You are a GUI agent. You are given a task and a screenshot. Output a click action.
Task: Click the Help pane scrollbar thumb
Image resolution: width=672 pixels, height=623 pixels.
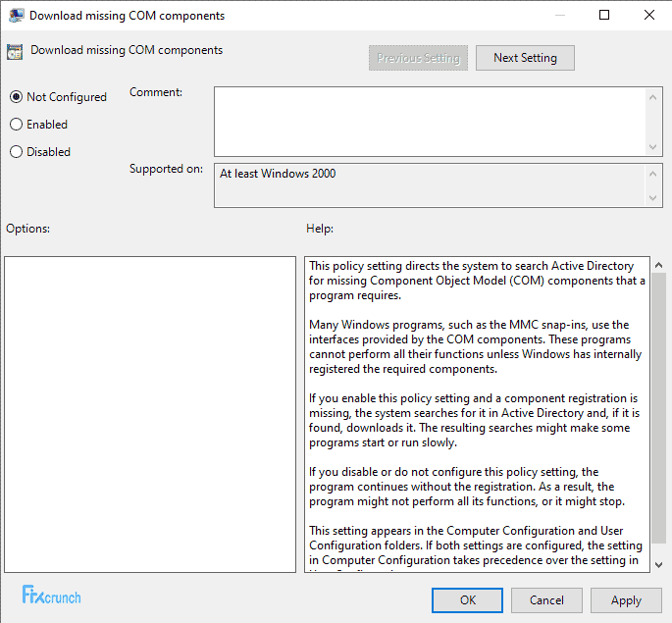click(658, 409)
